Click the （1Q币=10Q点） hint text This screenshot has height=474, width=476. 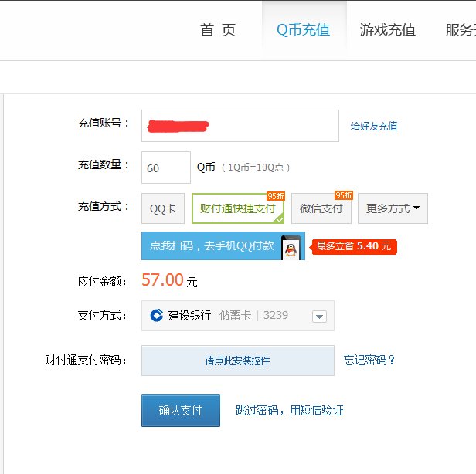[x=256, y=168]
